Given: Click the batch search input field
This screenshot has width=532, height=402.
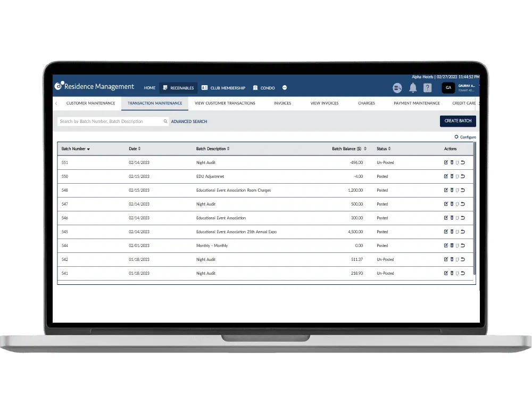Looking at the screenshot, I should coord(109,121).
